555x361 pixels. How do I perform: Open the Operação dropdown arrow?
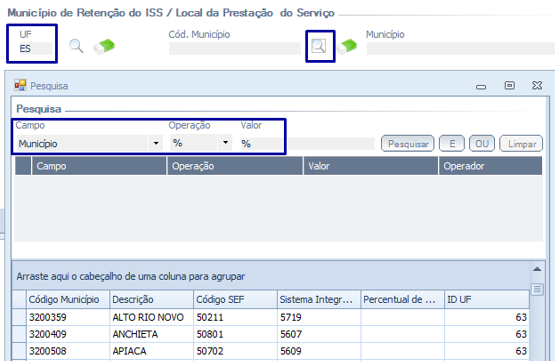[225, 143]
